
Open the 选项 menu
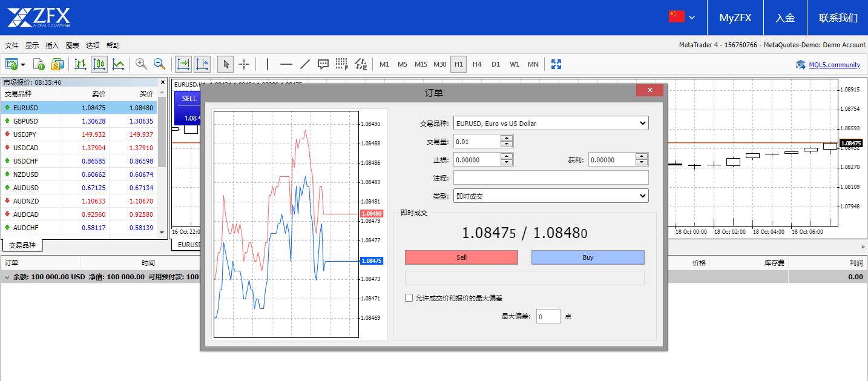93,45
